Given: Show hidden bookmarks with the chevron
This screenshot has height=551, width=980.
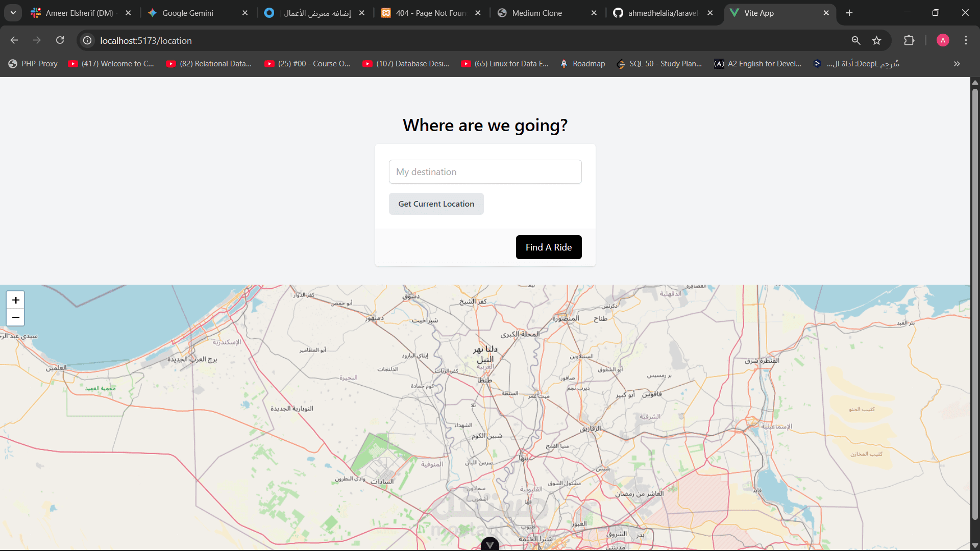Looking at the screenshot, I should coord(957,64).
